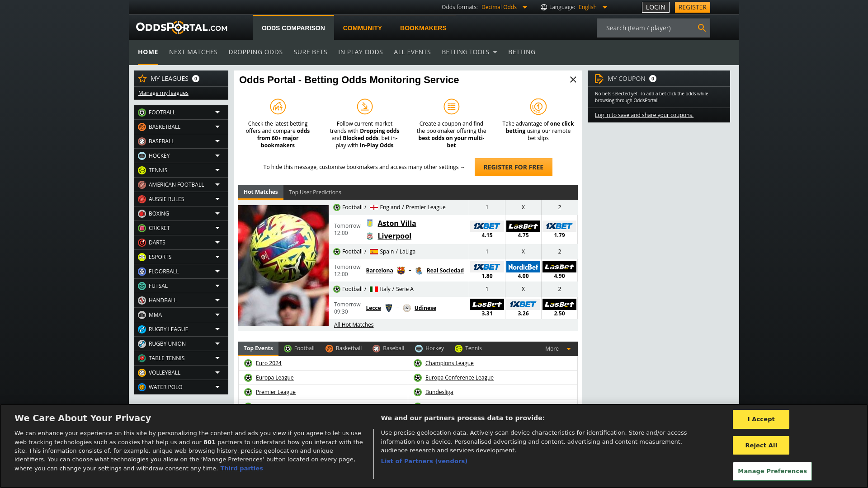
Task: Open Manage Preferences in privacy banner
Action: (772, 471)
